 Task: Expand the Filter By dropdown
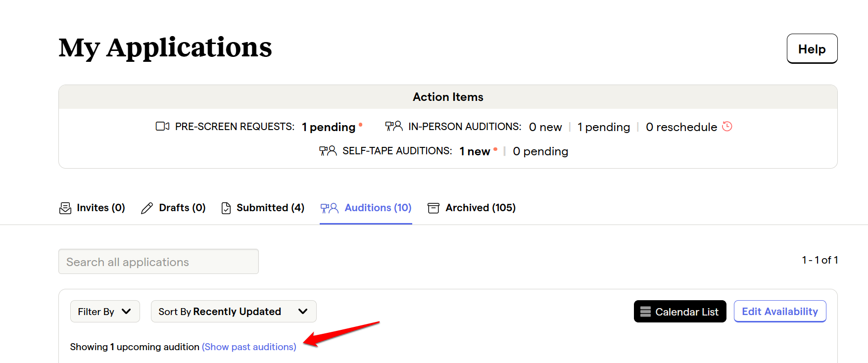pos(105,312)
